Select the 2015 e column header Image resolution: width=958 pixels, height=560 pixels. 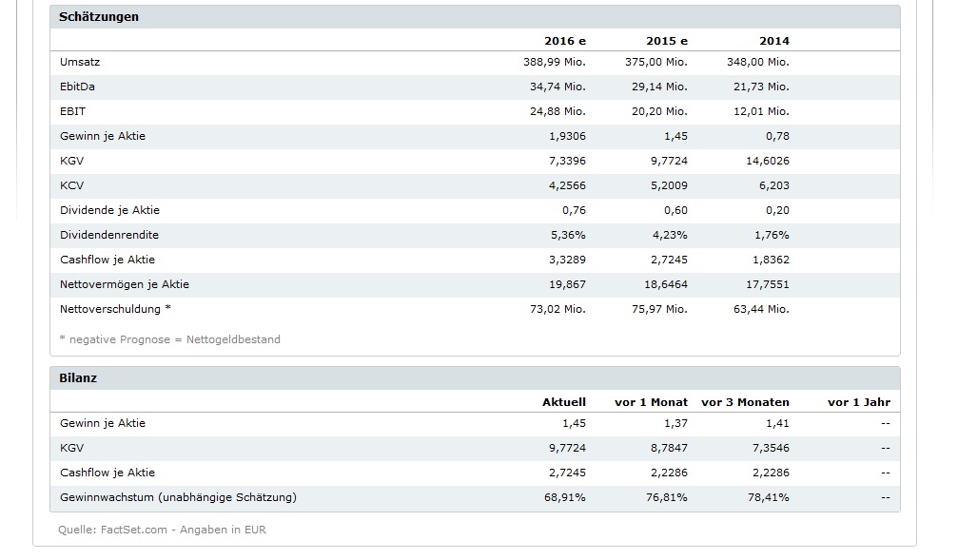[666, 41]
